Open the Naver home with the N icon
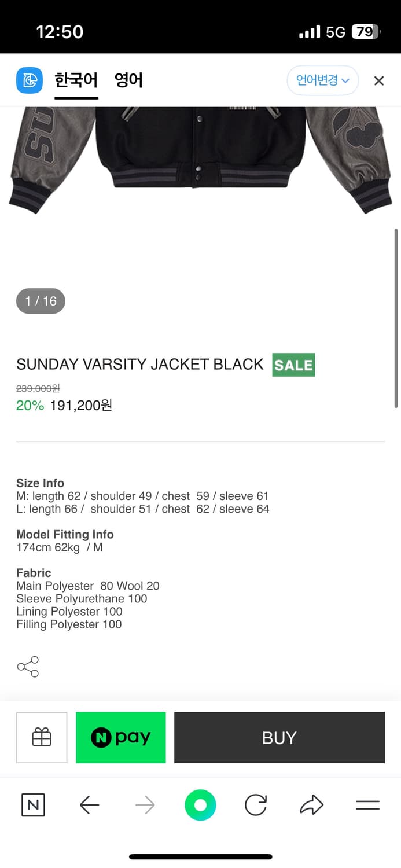 tap(33, 804)
